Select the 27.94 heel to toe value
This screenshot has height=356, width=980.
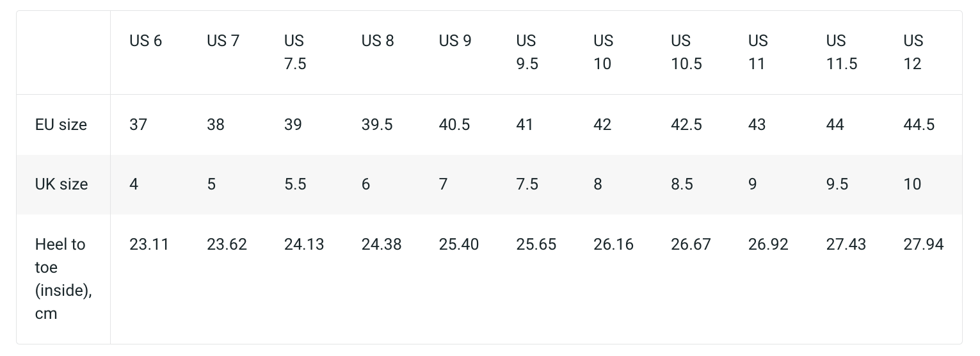(923, 245)
